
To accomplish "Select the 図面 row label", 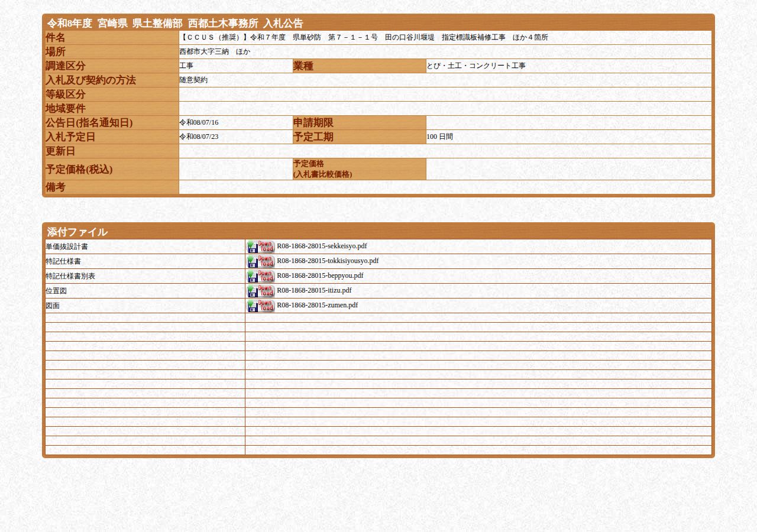I will click(53, 306).
